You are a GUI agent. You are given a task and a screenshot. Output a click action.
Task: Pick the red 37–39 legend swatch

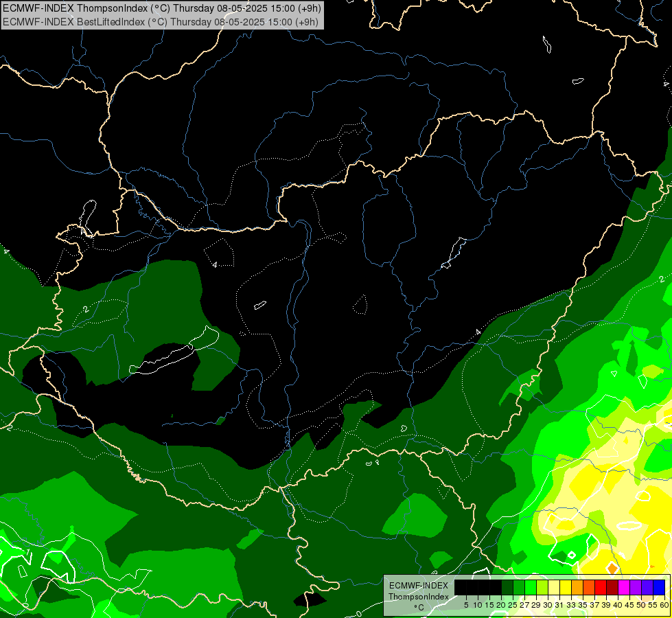pyautogui.click(x=601, y=587)
